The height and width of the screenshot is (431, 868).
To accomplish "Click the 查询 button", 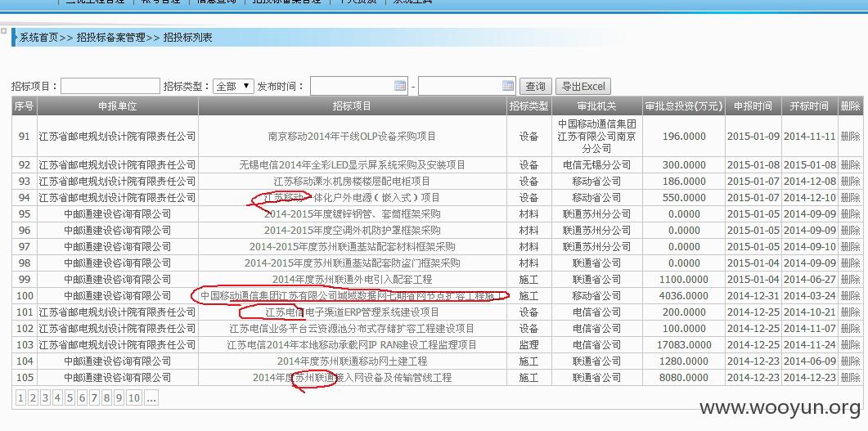I will pyautogui.click(x=535, y=87).
